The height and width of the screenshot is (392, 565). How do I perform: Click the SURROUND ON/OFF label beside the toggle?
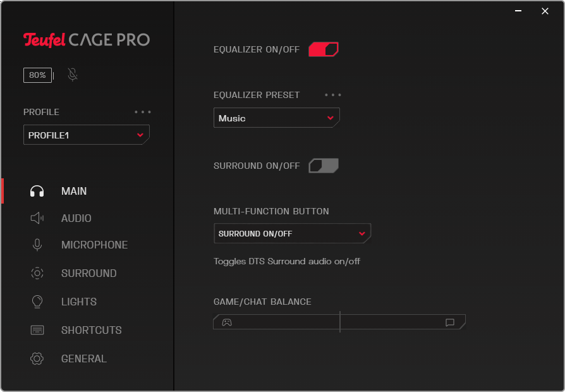257,166
